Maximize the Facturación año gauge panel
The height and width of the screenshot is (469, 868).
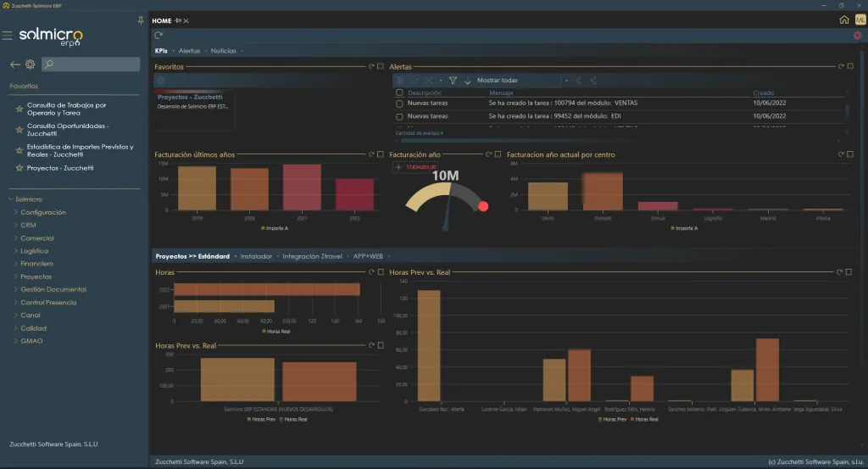pos(498,154)
